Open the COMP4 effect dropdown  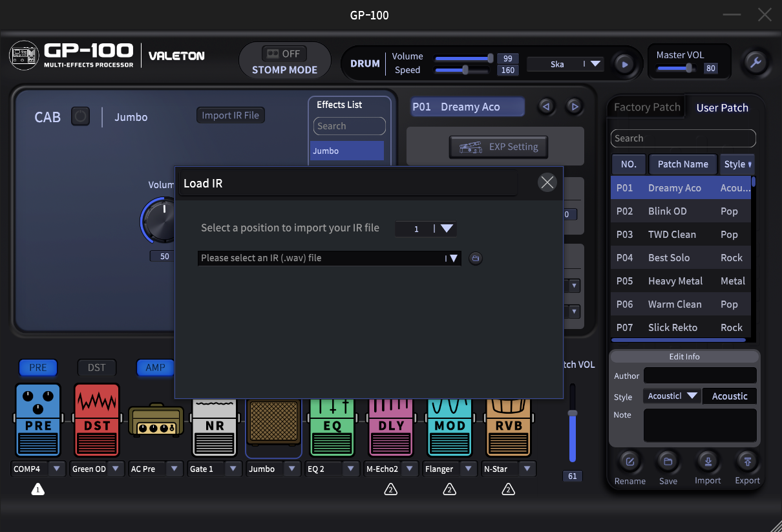pyautogui.click(x=57, y=469)
